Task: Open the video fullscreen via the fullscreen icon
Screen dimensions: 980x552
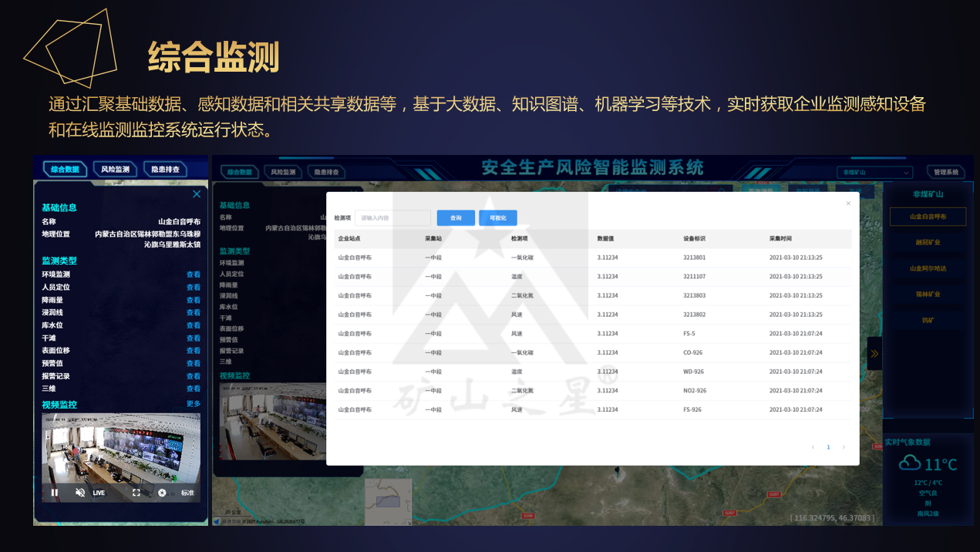Action: coord(136,493)
